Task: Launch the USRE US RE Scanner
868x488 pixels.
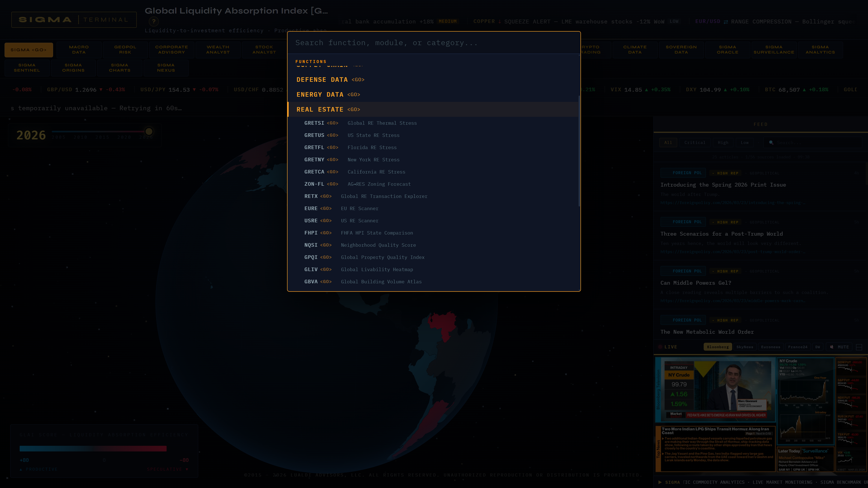Action: pos(433,221)
